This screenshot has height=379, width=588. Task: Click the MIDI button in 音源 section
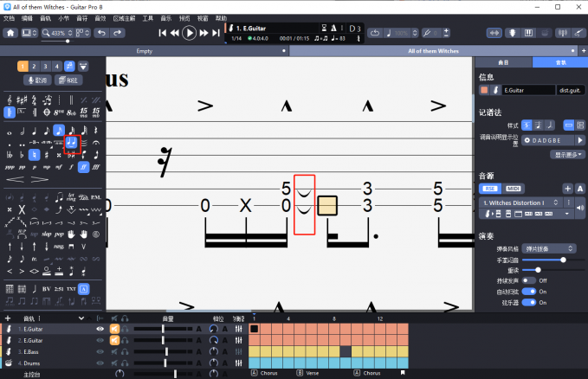[514, 188]
